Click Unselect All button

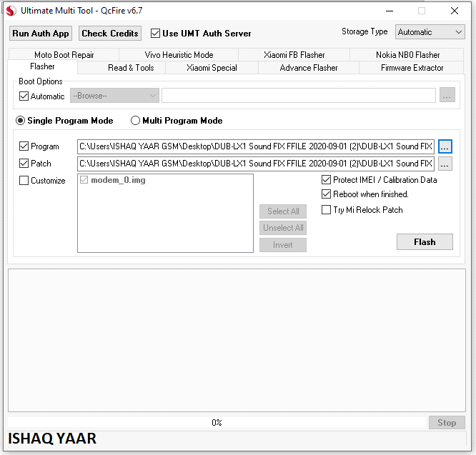(283, 228)
